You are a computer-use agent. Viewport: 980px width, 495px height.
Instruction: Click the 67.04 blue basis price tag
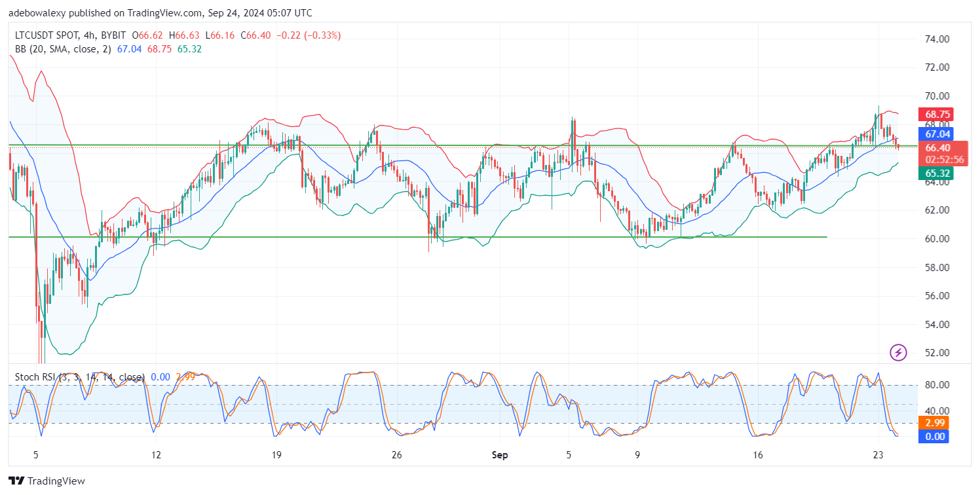coord(935,134)
